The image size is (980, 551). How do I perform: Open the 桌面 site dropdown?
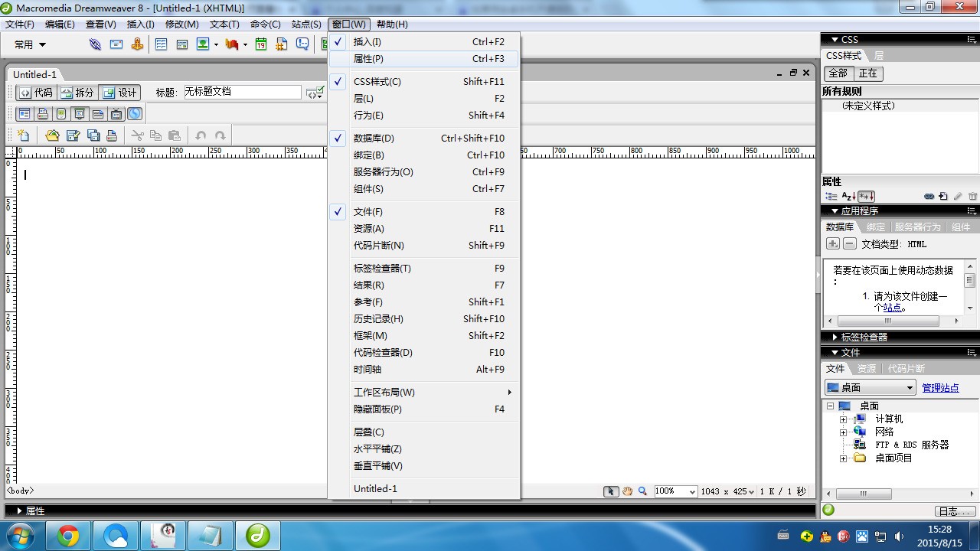[871, 388]
